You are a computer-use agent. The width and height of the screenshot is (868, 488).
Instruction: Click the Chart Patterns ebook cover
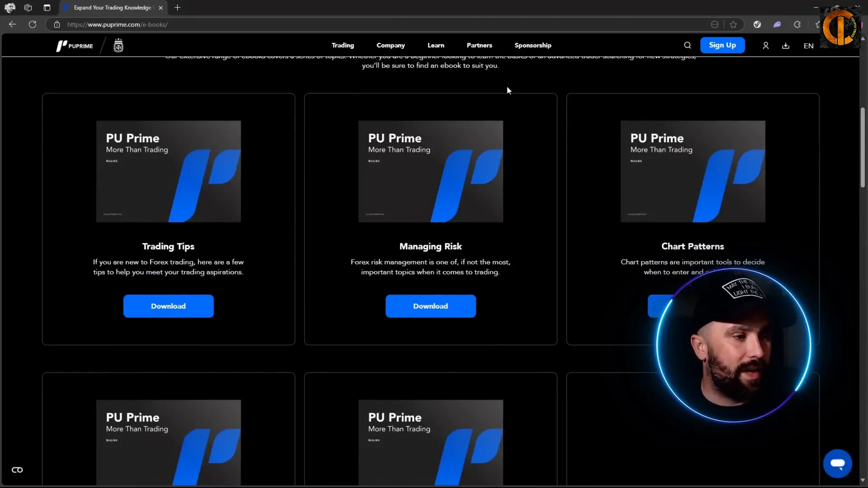[693, 171]
